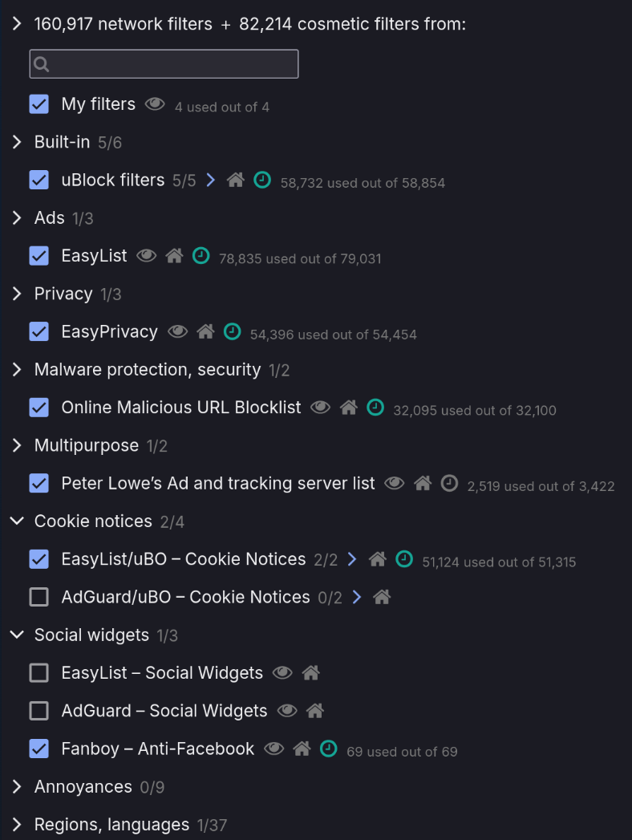Expand the uBlock filters sublist arrow
This screenshot has width=632, height=840.
211,181
